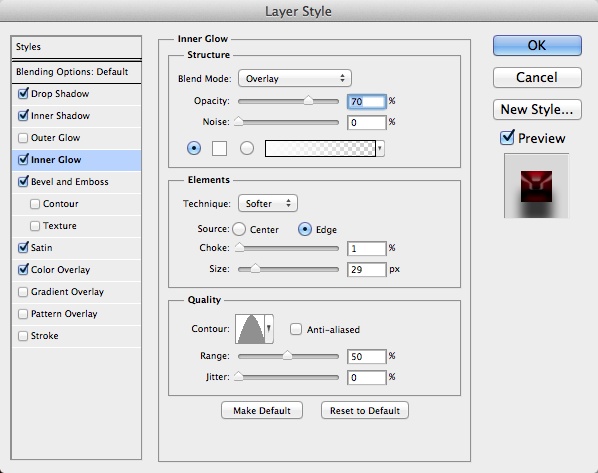Uncheck the Drop Shadow style

point(23,93)
